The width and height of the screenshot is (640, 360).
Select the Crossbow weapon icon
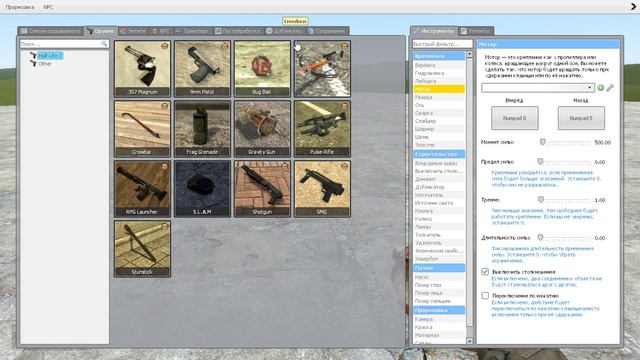322,69
